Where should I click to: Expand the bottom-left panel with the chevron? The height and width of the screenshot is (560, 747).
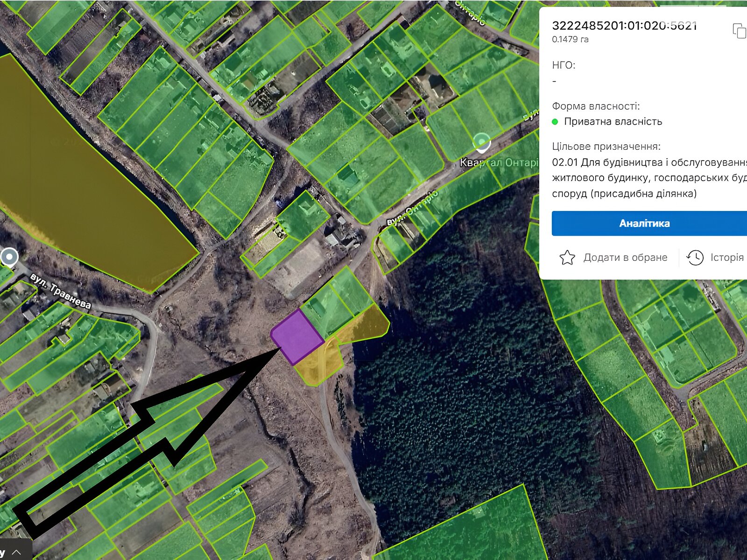tap(16, 552)
